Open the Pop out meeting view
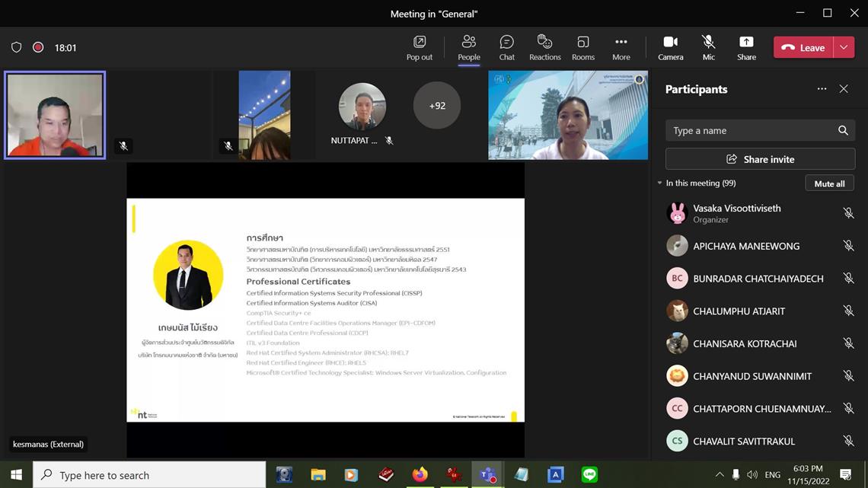Viewport: 868px width, 488px height. pyautogui.click(x=419, y=47)
